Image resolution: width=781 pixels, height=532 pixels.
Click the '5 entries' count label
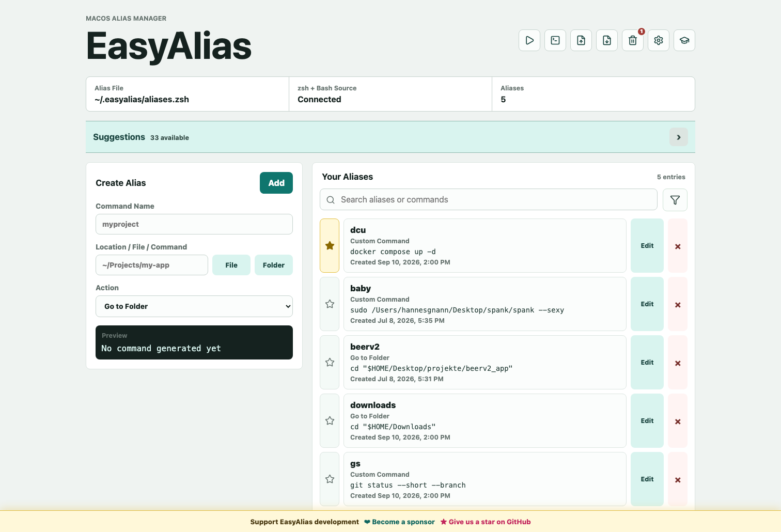click(x=671, y=177)
